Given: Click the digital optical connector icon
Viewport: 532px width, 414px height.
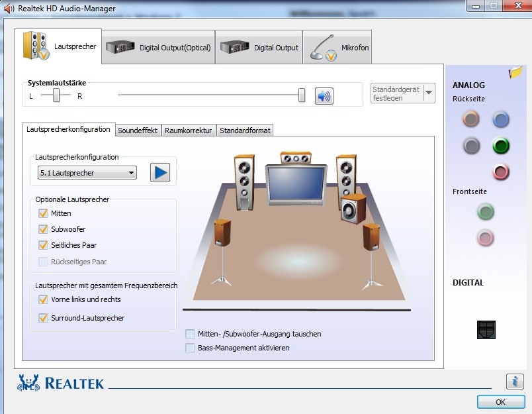Looking at the screenshot, I should (486, 329).
